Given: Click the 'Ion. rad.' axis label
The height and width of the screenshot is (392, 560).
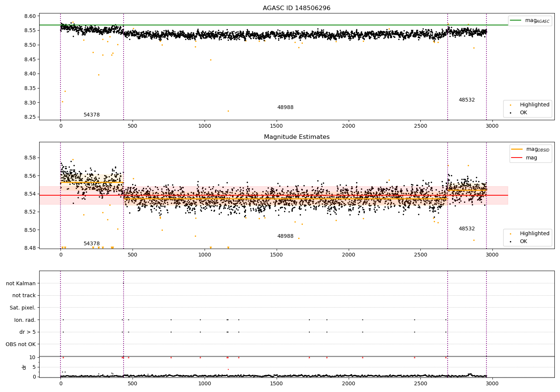Looking at the screenshot, I should pyautogui.click(x=25, y=320).
